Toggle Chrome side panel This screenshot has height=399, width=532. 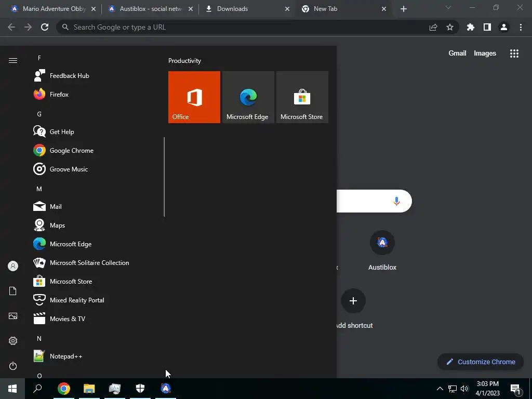(487, 27)
